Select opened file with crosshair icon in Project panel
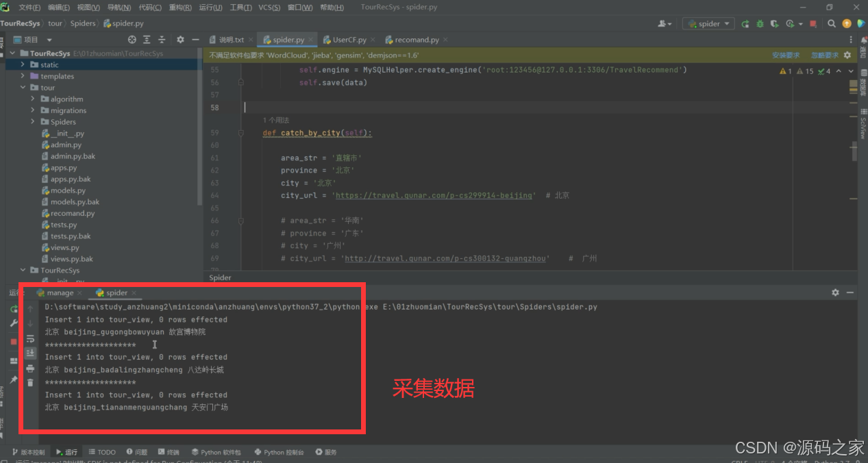The width and height of the screenshot is (868, 463). coord(132,40)
